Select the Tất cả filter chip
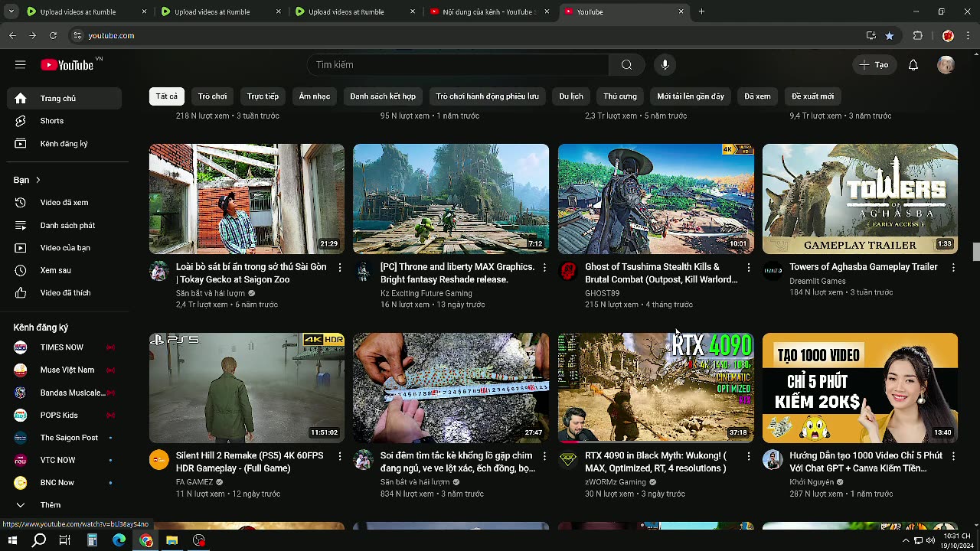 coord(167,96)
